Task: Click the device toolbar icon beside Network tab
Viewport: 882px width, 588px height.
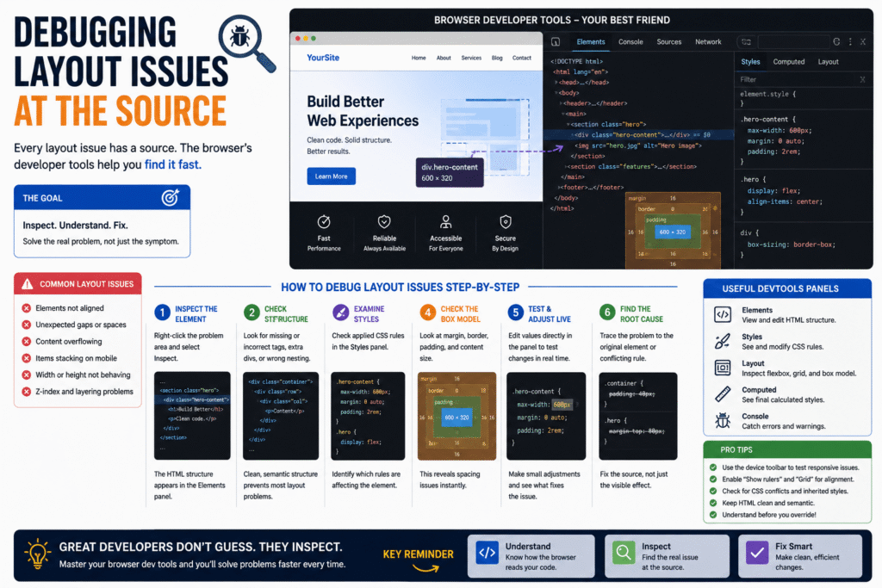Action: pyautogui.click(x=746, y=42)
